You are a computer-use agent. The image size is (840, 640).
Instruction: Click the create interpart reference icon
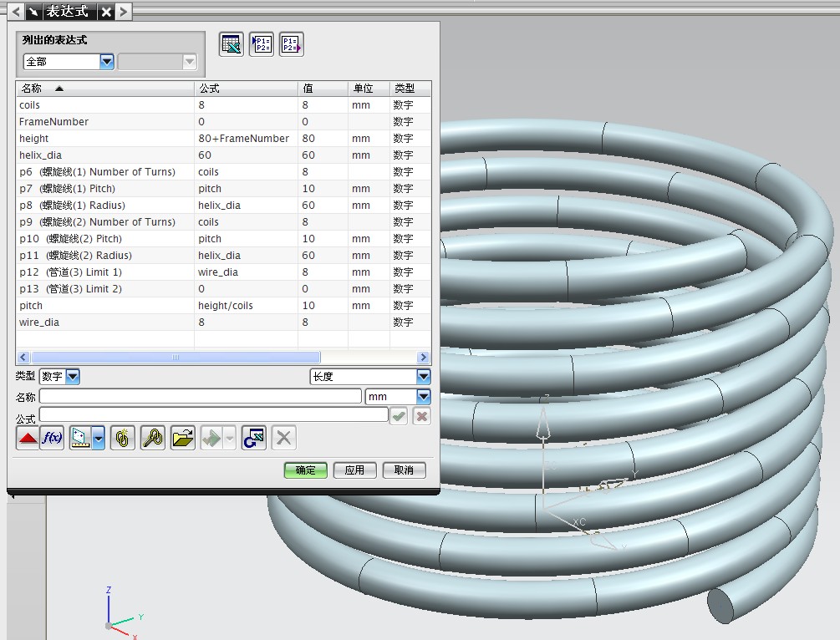point(123,438)
